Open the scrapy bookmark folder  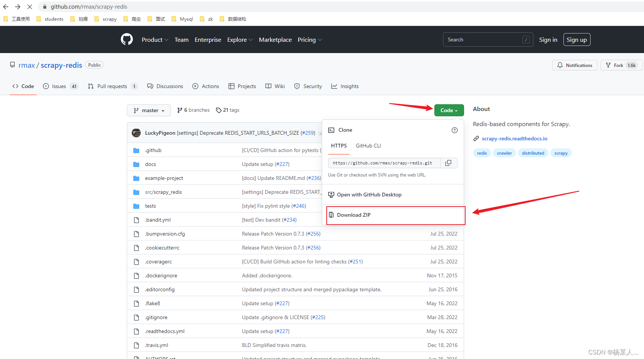tap(106, 19)
